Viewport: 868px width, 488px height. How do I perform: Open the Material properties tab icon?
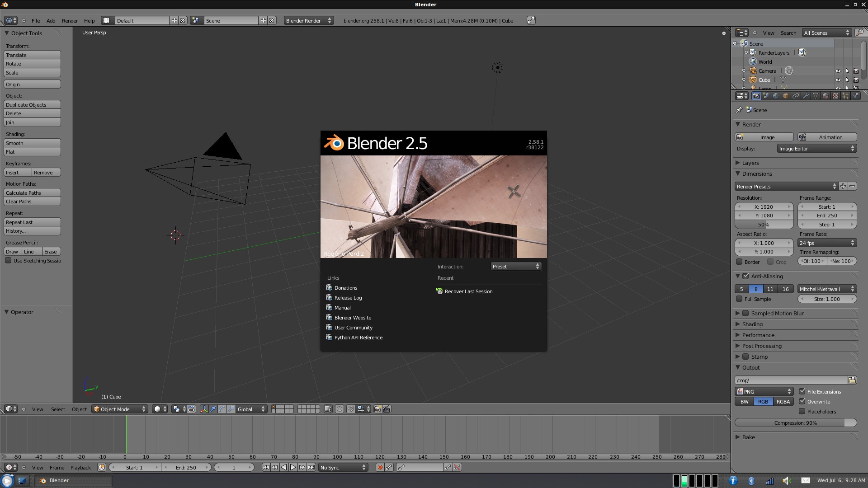[826, 96]
